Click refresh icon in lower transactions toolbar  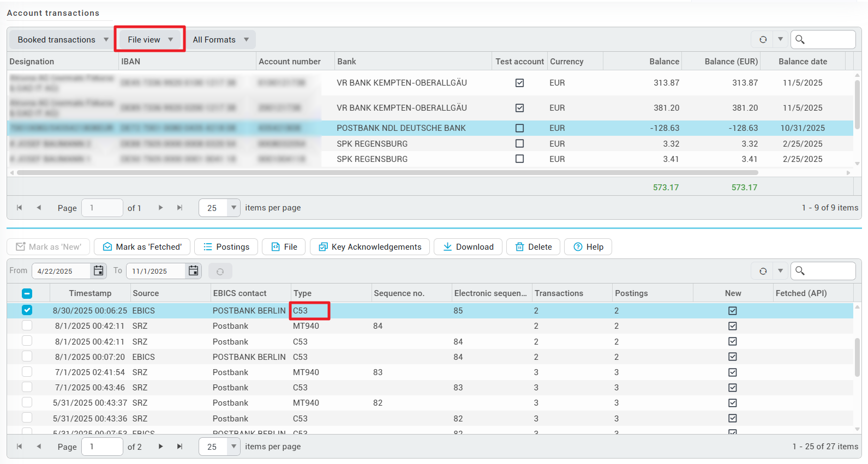coord(763,271)
